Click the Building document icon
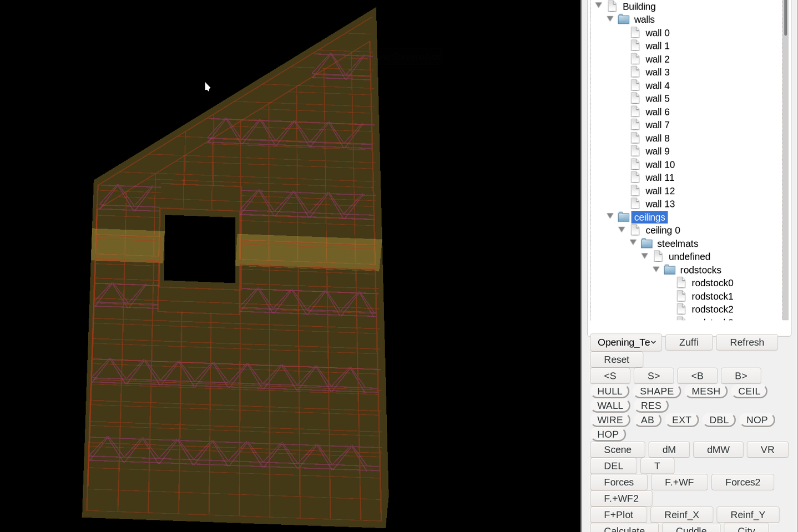Viewport: 798px width, 532px height. (613, 6)
